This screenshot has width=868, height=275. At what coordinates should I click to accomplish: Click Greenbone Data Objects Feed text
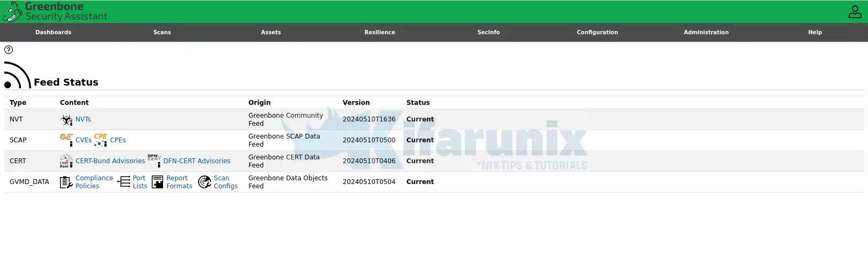tap(288, 182)
